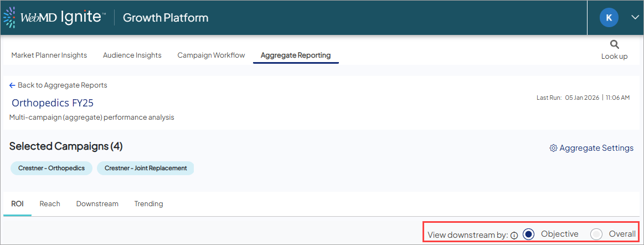Click the Last Run timestamp text
This screenshot has height=245, width=644.
(583, 98)
